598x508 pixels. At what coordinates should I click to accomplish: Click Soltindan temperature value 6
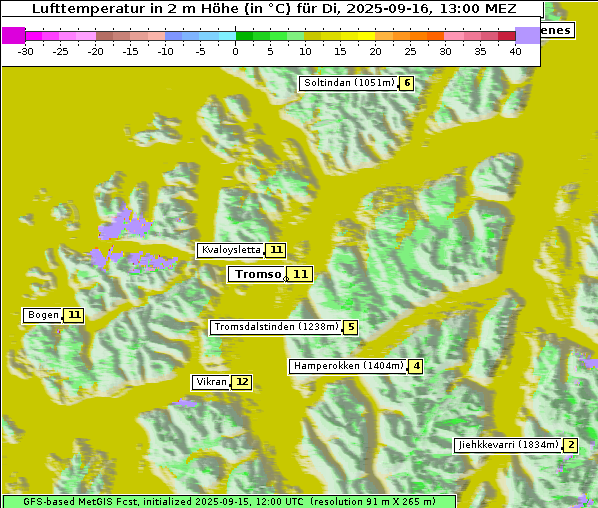(407, 83)
